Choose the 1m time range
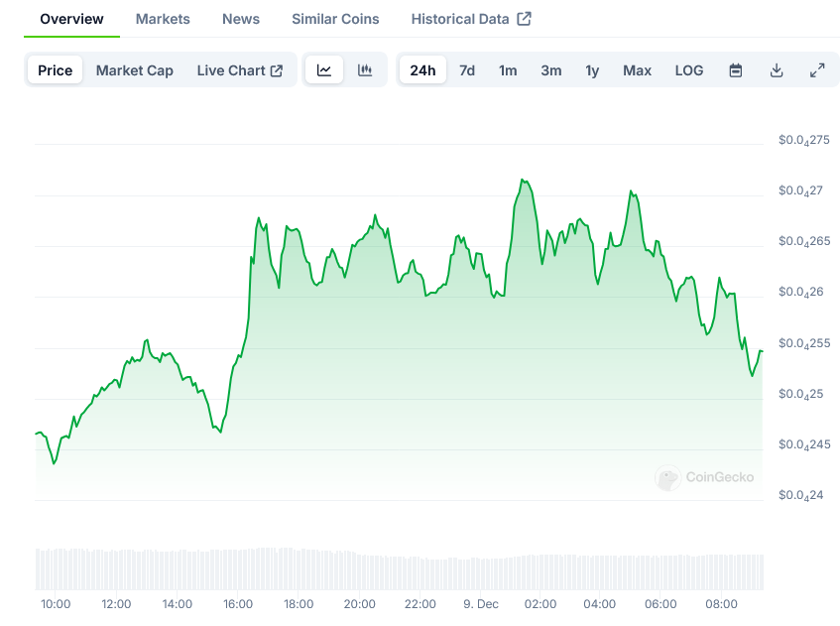The width and height of the screenshot is (840, 626). pos(508,70)
